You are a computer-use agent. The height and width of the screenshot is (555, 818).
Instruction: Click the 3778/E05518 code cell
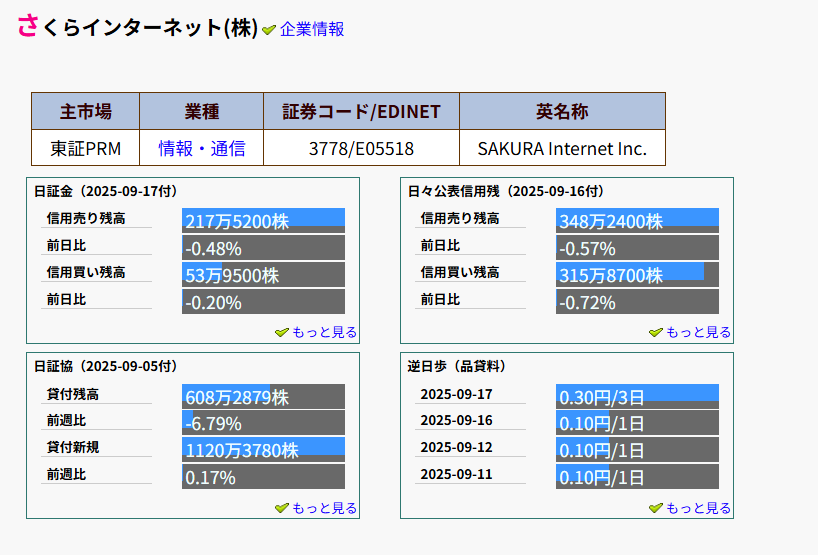[361, 149]
